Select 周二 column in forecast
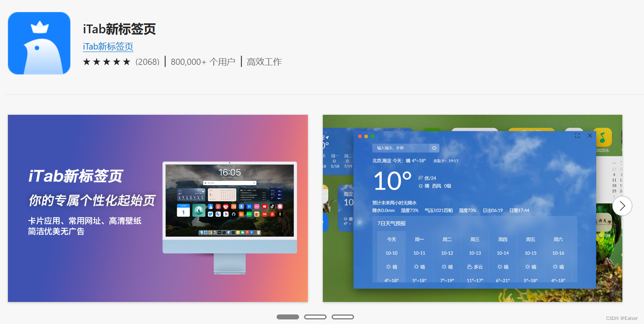Screen dimensions: 644x324 tap(447, 257)
